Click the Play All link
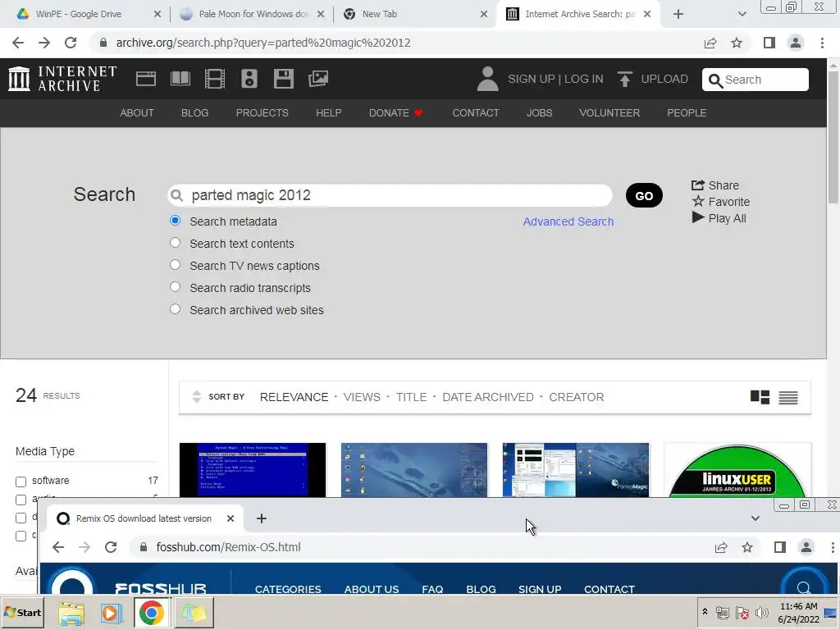The height and width of the screenshot is (630, 840). (x=719, y=218)
